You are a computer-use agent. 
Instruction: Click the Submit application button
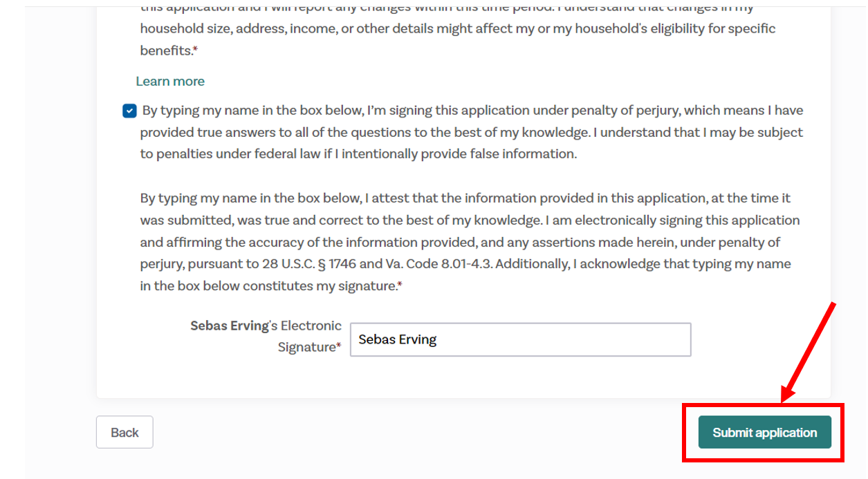(x=764, y=433)
